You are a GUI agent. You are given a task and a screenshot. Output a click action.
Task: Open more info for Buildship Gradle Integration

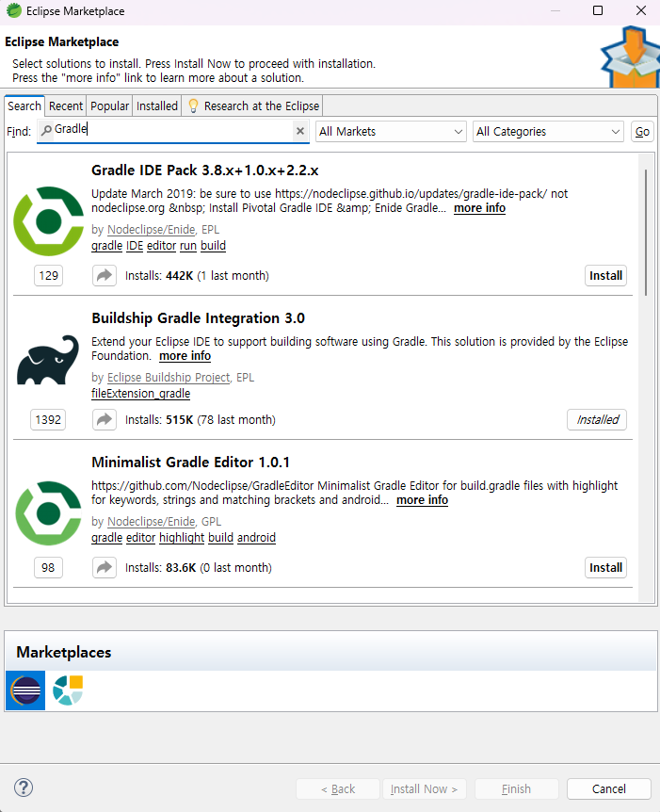pyautogui.click(x=185, y=356)
